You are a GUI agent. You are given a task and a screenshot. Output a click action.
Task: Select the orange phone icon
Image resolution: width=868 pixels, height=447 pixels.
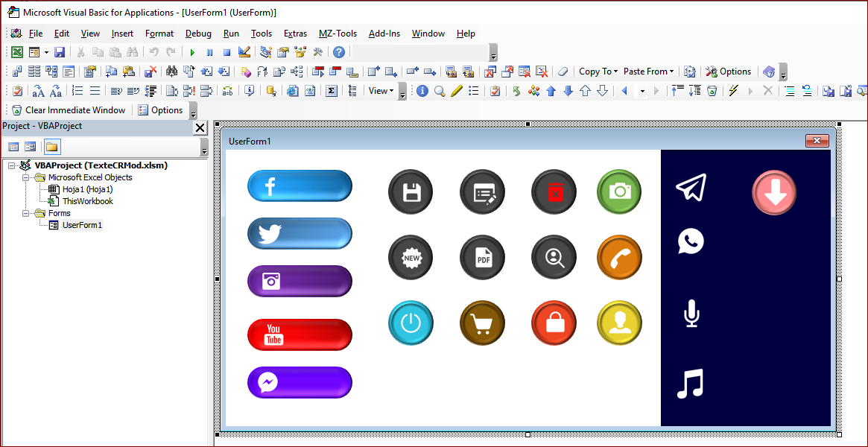tap(619, 258)
